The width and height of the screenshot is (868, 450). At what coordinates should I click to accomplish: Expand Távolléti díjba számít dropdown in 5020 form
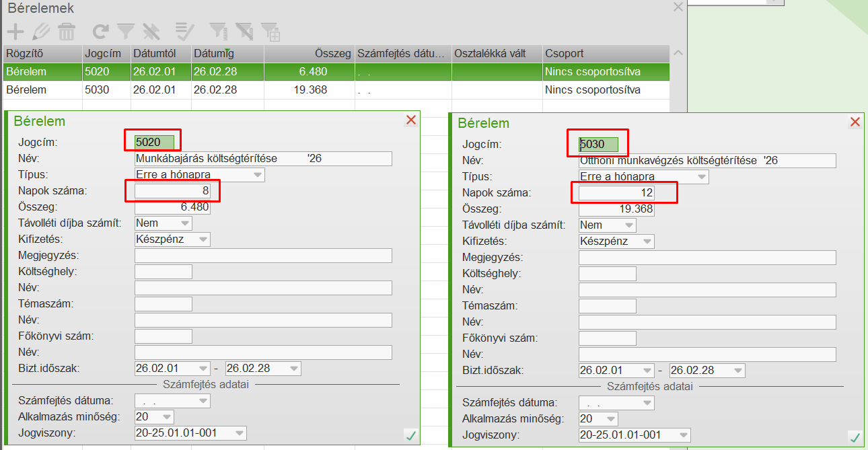click(184, 223)
